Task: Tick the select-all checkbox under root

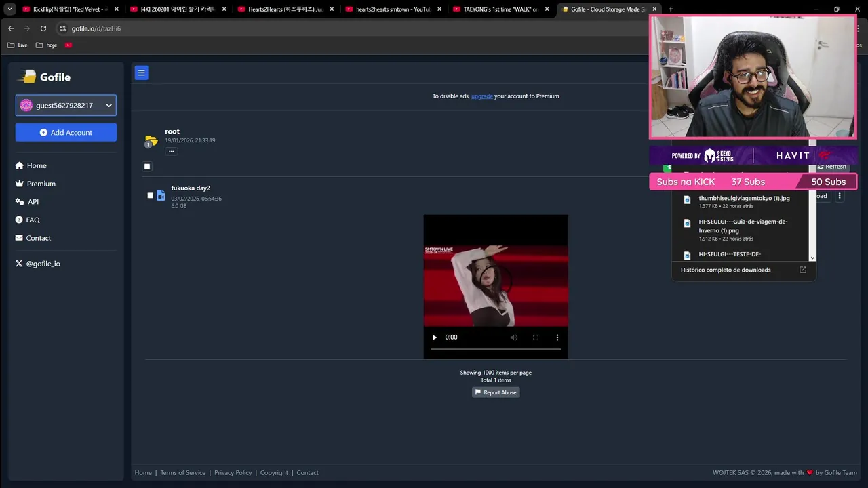Action: coord(147,167)
